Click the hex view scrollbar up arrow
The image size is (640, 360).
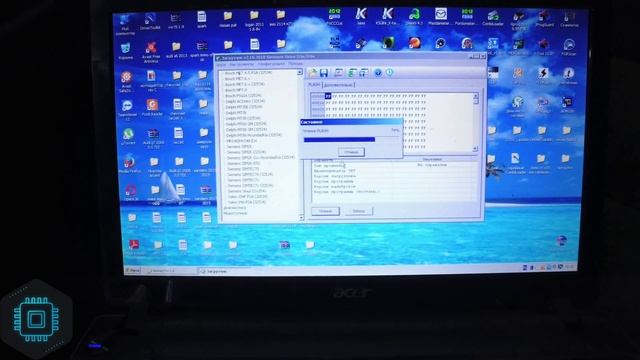[476, 96]
